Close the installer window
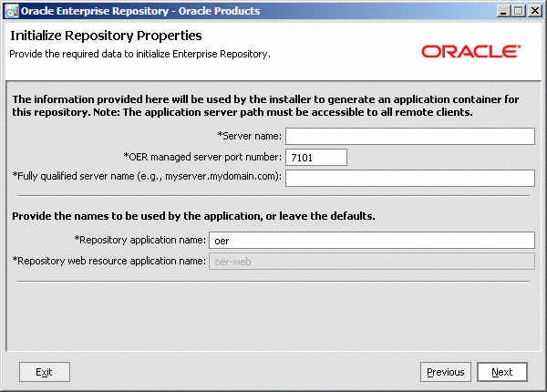The image size is (547, 392). (x=535, y=11)
